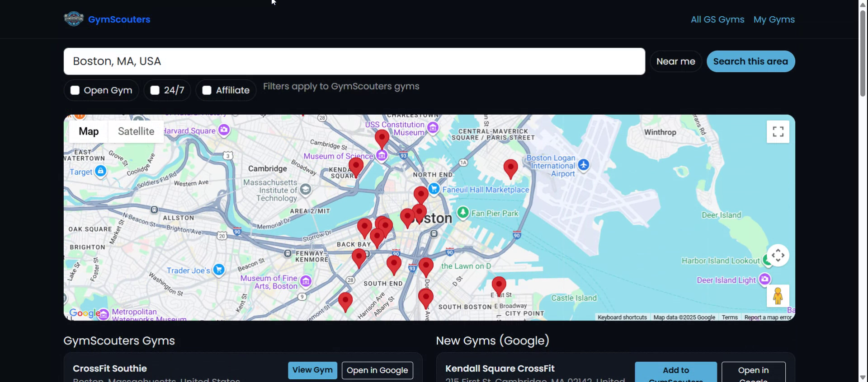Open map Keyboard shortcuts link

(622, 317)
